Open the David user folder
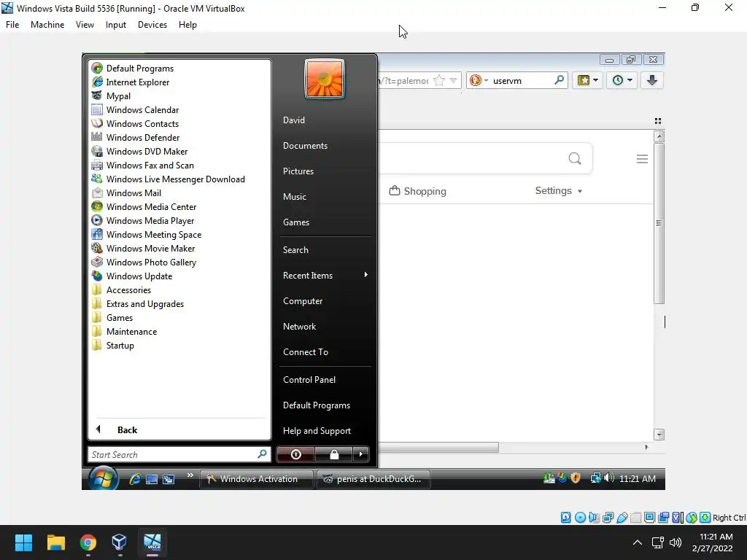The image size is (747, 560). coord(294,120)
